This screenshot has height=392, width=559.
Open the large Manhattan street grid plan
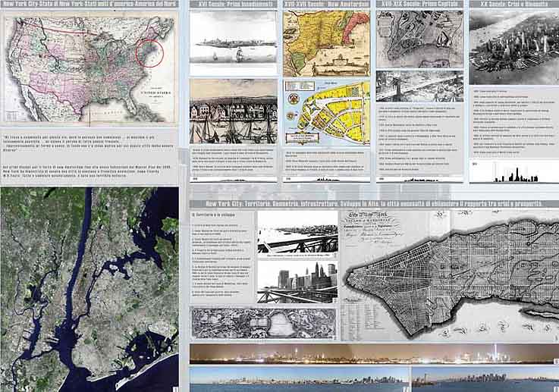click(x=450, y=275)
